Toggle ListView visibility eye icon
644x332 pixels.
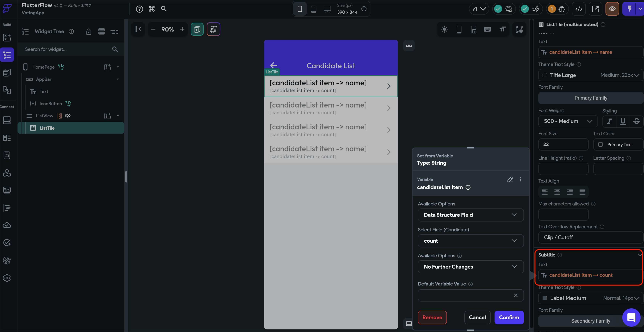(68, 116)
